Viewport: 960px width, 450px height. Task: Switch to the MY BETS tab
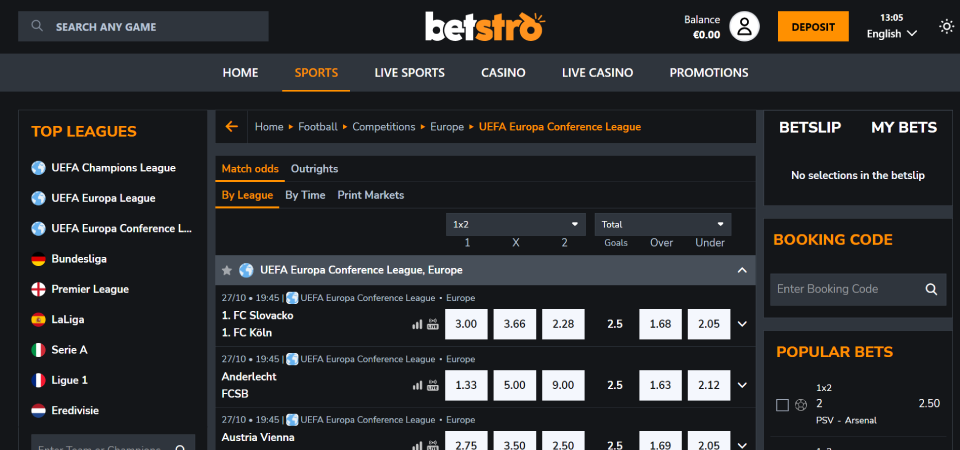click(x=904, y=127)
